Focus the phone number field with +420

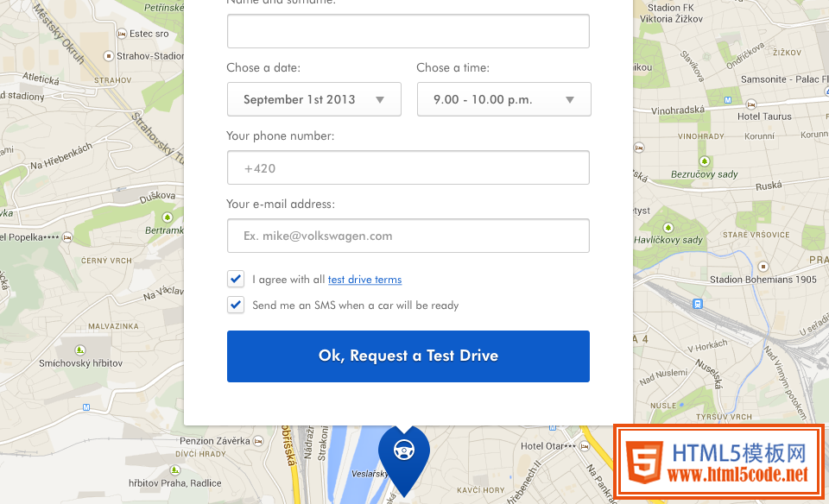(408, 167)
